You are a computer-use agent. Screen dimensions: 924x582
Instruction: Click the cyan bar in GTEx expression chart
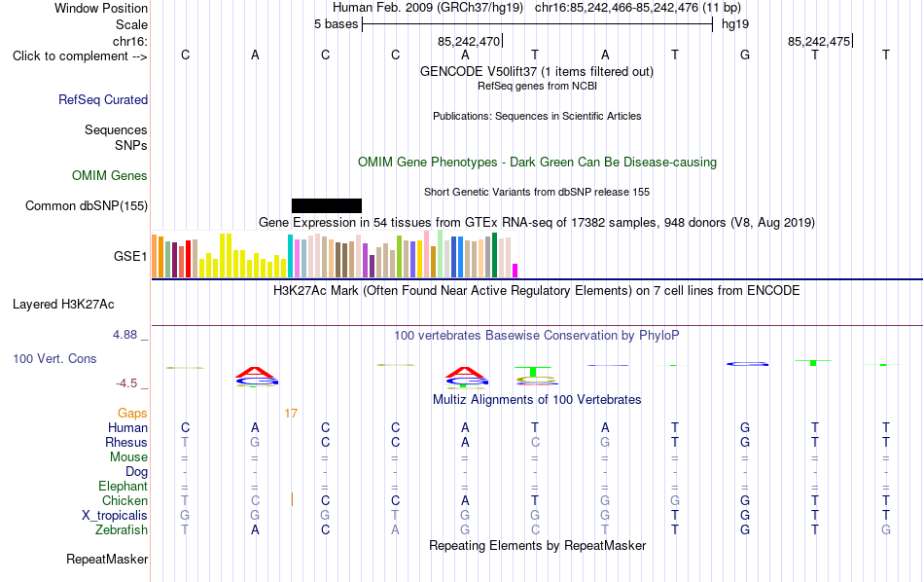[291, 256]
